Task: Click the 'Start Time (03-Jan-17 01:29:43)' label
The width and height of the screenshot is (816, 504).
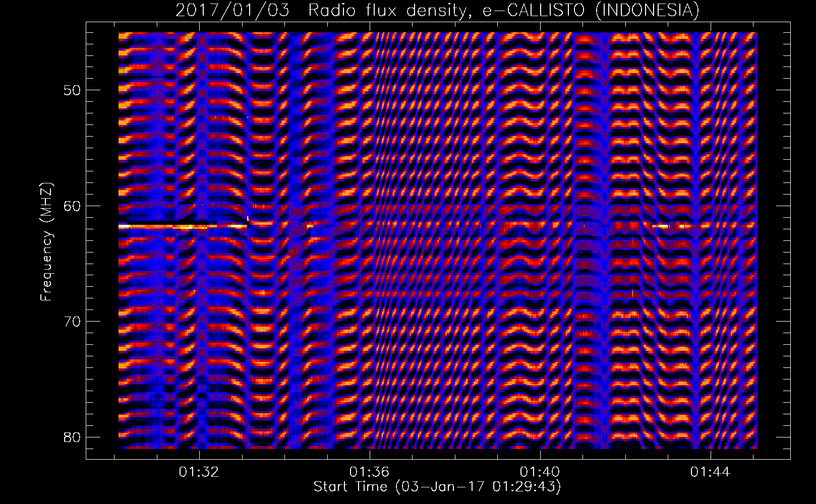Action: click(x=437, y=487)
